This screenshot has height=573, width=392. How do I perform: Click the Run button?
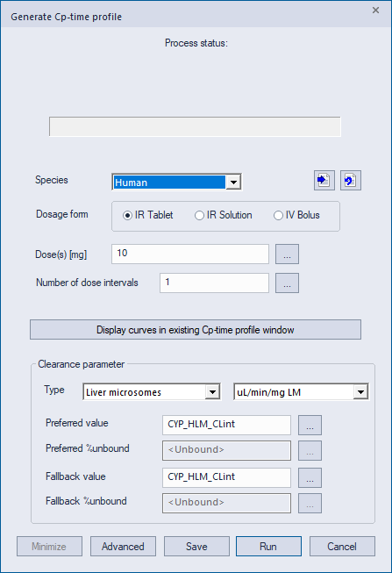tap(268, 547)
